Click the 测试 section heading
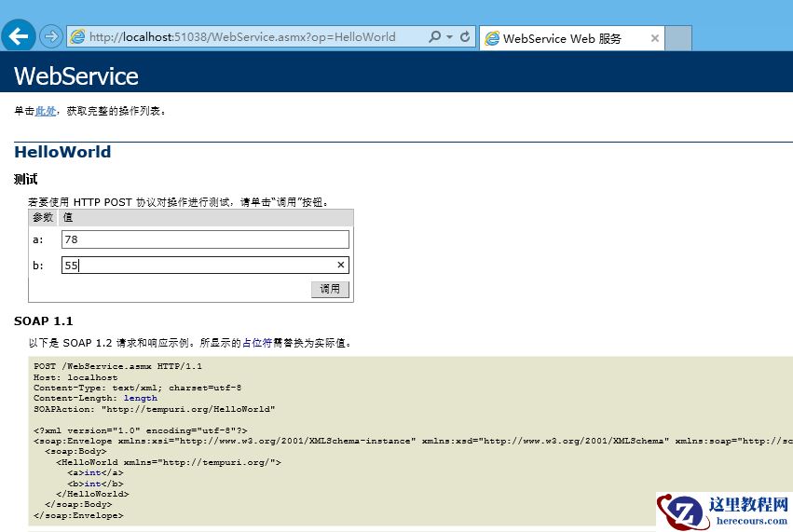Screen dimensions: 793x532 click(25, 179)
